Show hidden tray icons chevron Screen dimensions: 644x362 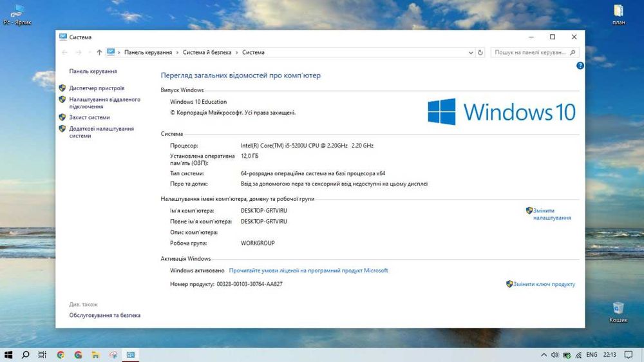[544, 355]
